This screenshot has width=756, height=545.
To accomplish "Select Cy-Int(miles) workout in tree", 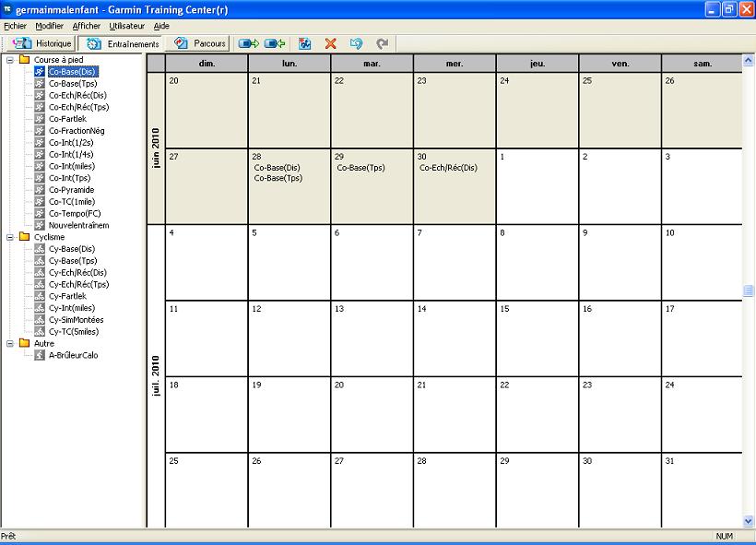I will point(72,308).
